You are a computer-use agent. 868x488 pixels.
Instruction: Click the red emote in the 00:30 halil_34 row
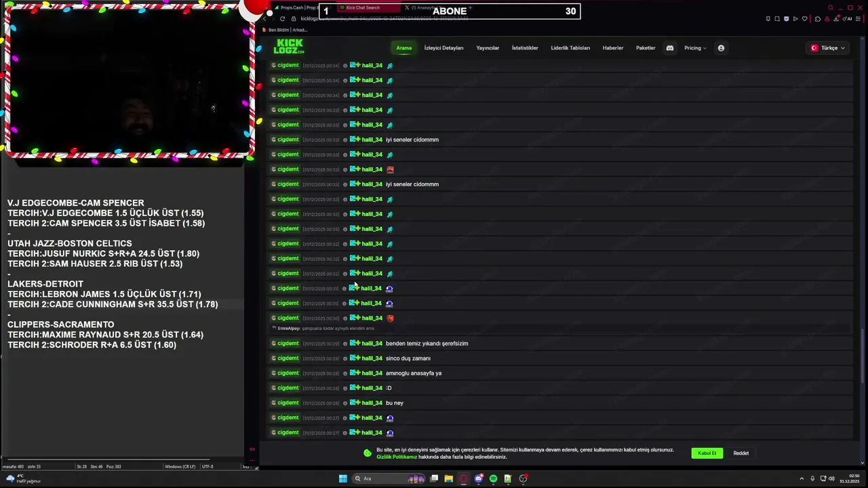click(x=390, y=318)
